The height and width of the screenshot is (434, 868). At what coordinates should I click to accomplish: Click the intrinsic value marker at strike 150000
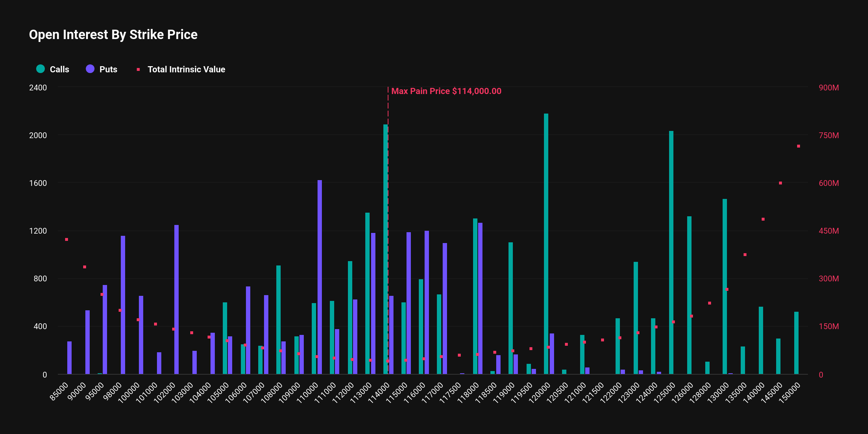pyautogui.click(x=799, y=146)
